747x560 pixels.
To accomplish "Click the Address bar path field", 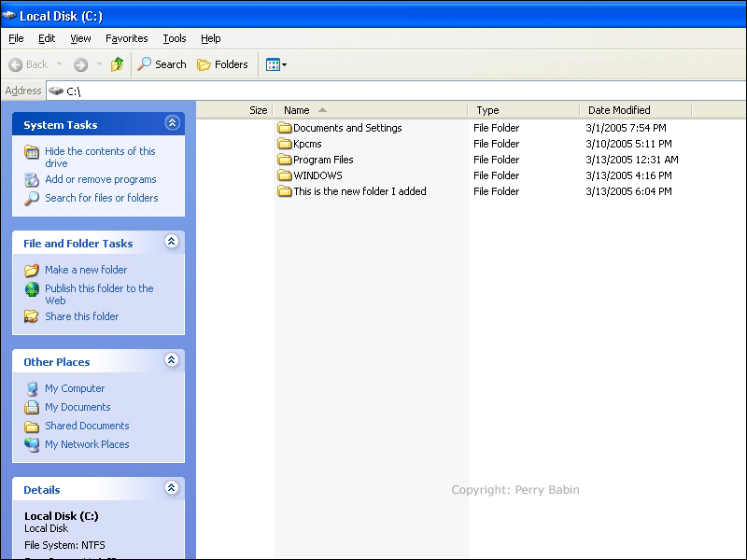I will [396, 91].
